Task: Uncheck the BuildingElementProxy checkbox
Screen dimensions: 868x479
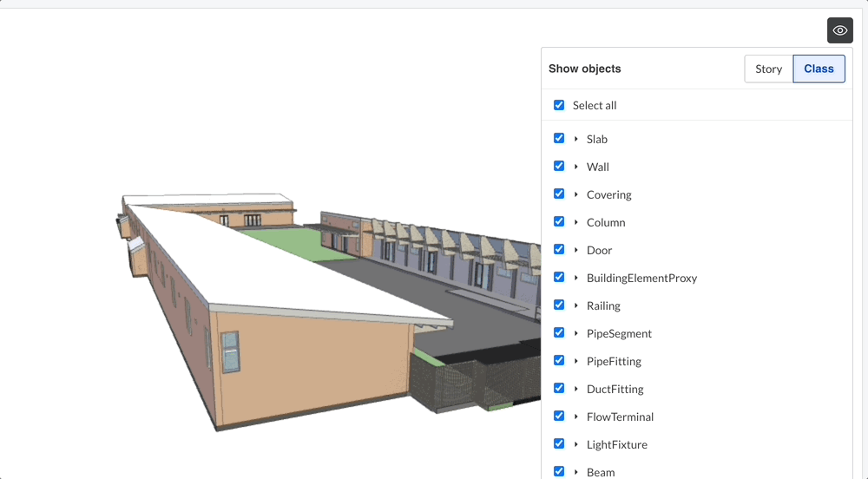Action: [x=559, y=277]
